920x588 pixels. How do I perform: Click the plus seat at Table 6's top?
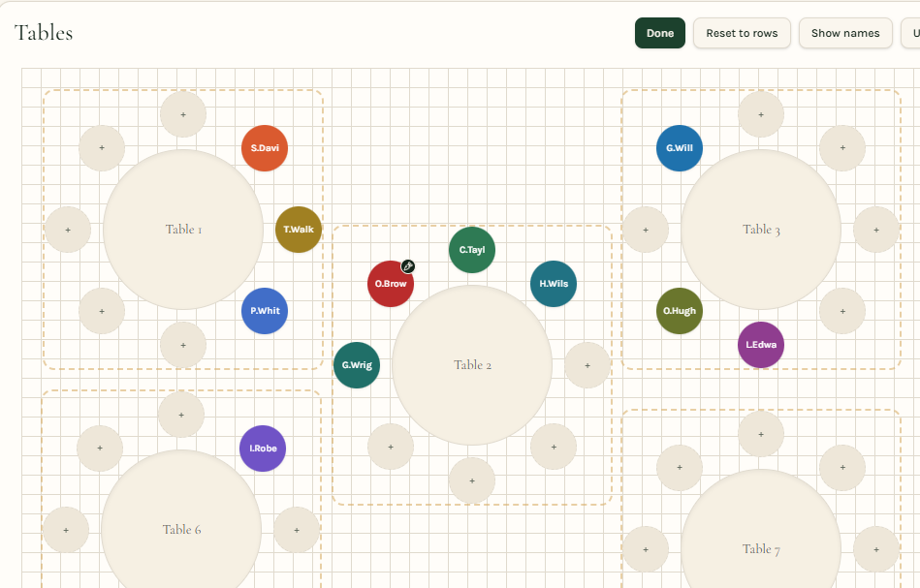[181, 415]
